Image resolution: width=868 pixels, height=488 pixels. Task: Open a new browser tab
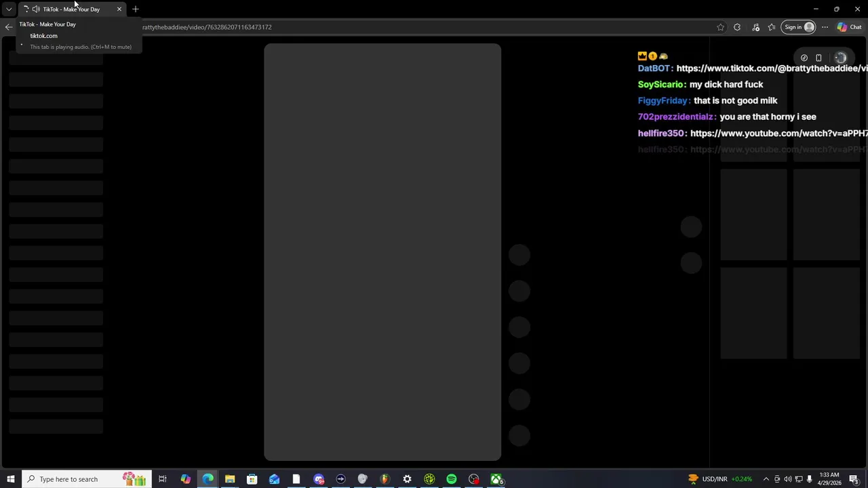click(x=136, y=9)
